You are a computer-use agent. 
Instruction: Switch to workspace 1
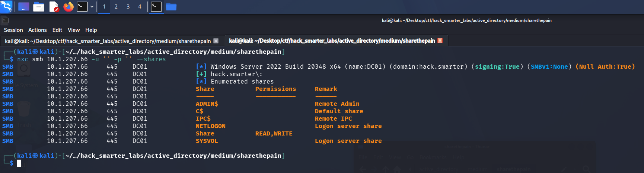104,7
